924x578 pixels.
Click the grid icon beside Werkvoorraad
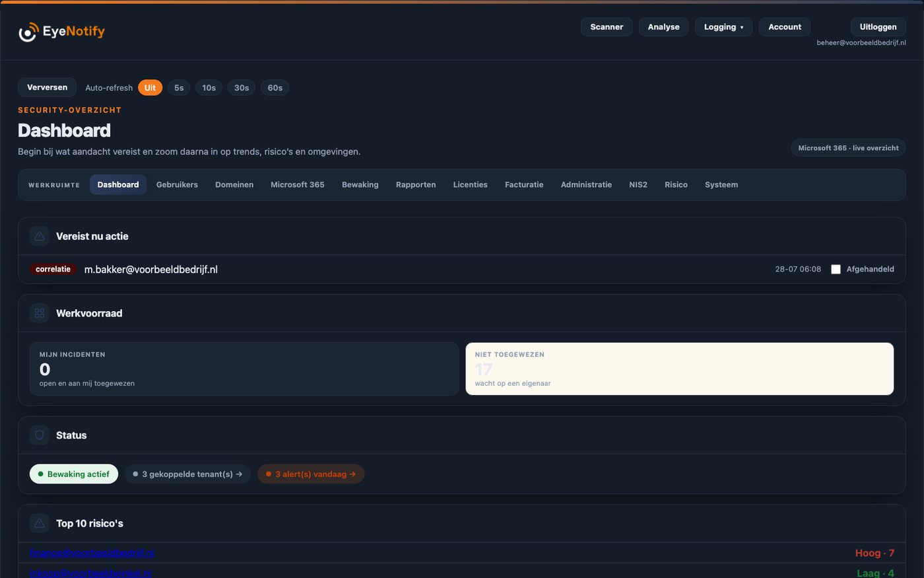40,313
